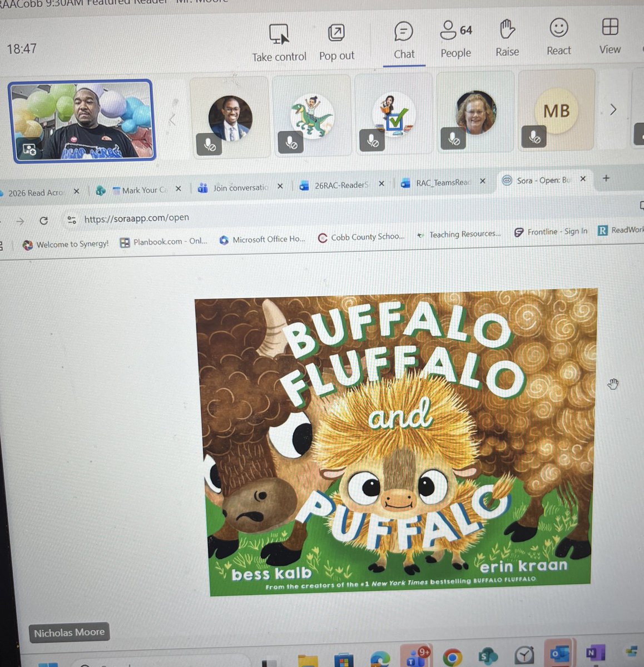Close the Mark Your Ca... tab

pos(178,189)
